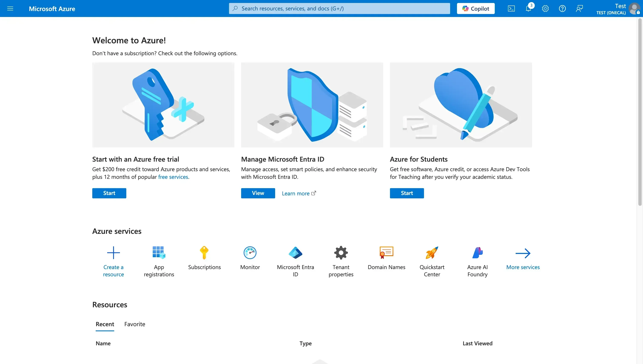This screenshot has height=364, width=643.
Task: Open the feedback icon
Action: point(579,8)
